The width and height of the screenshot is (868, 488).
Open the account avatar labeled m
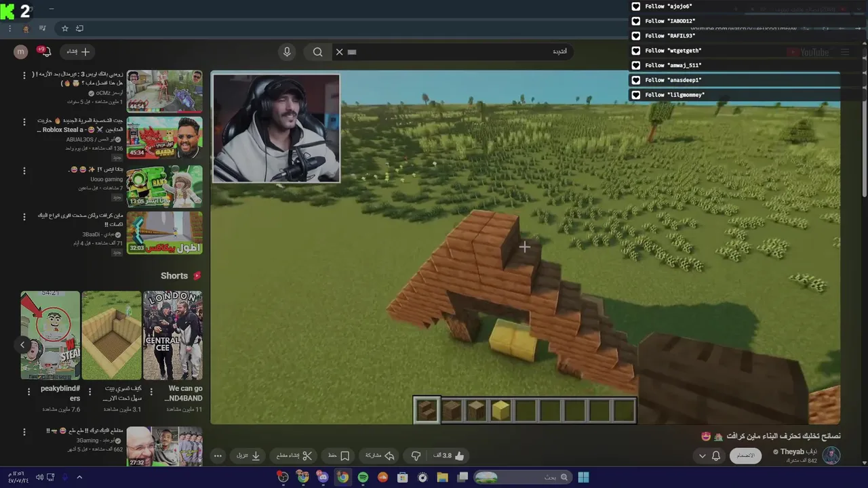(x=21, y=52)
